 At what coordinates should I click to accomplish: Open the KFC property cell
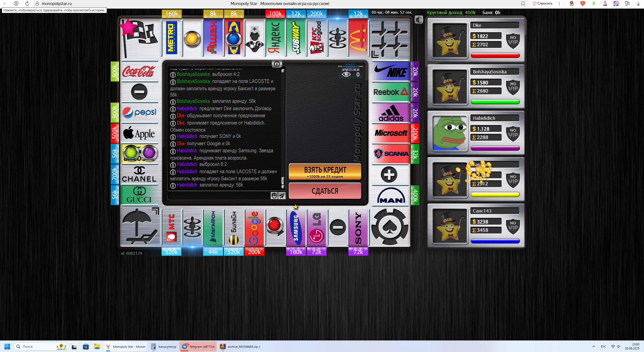(317, 38)
